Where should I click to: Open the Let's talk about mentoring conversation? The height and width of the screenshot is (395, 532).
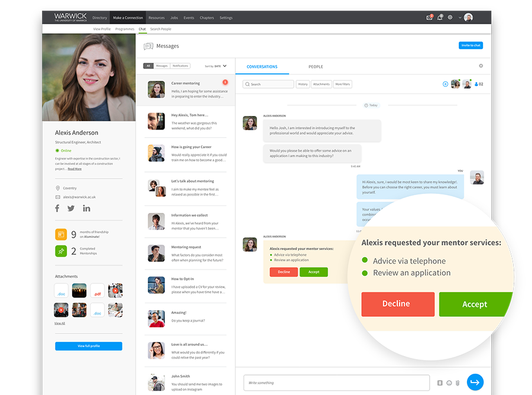click(x=186, y=188)
